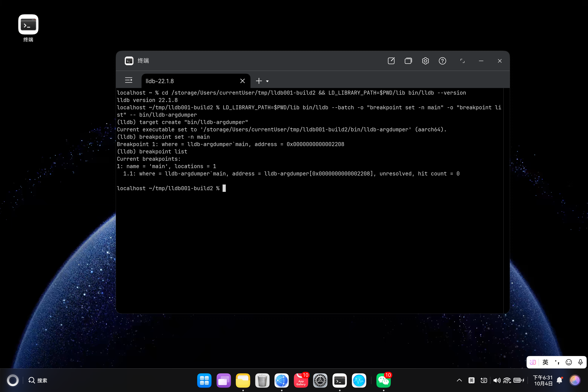
Task: Expand the new tab dropdown arrow
Action: point(267,81)
